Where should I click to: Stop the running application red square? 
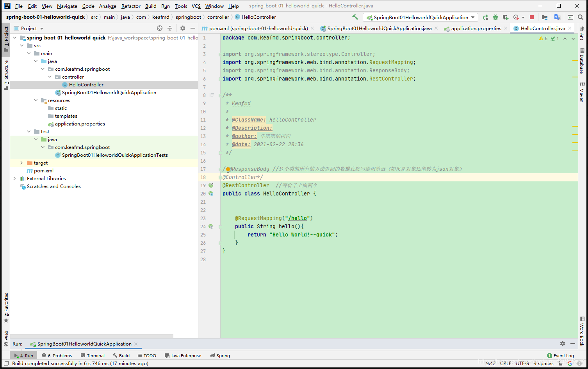point(532,17)
